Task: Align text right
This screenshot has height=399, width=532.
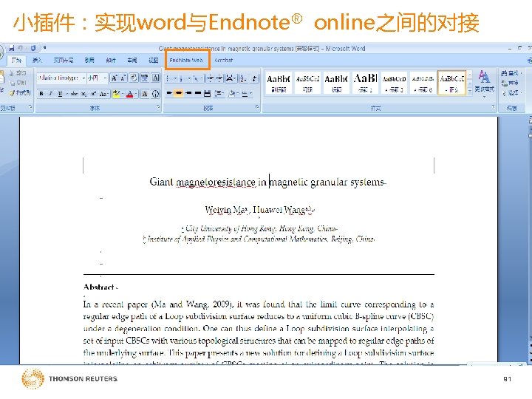Action: coord(188,93)
